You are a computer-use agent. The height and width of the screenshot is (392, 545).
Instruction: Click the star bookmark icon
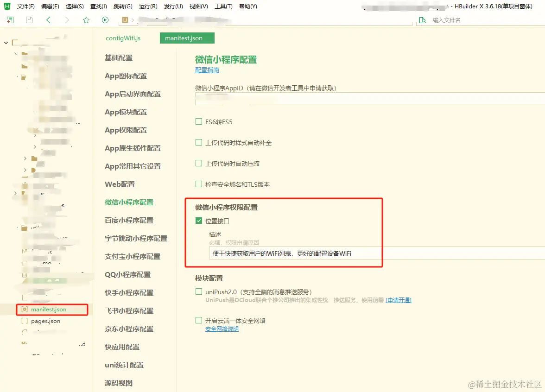86,20
